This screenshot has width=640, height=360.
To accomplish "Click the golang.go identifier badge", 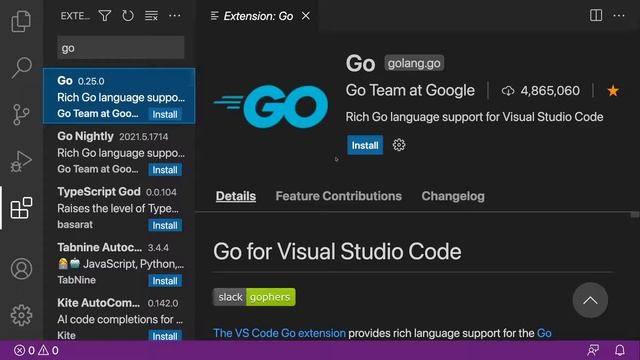I will tap(414, 63).
